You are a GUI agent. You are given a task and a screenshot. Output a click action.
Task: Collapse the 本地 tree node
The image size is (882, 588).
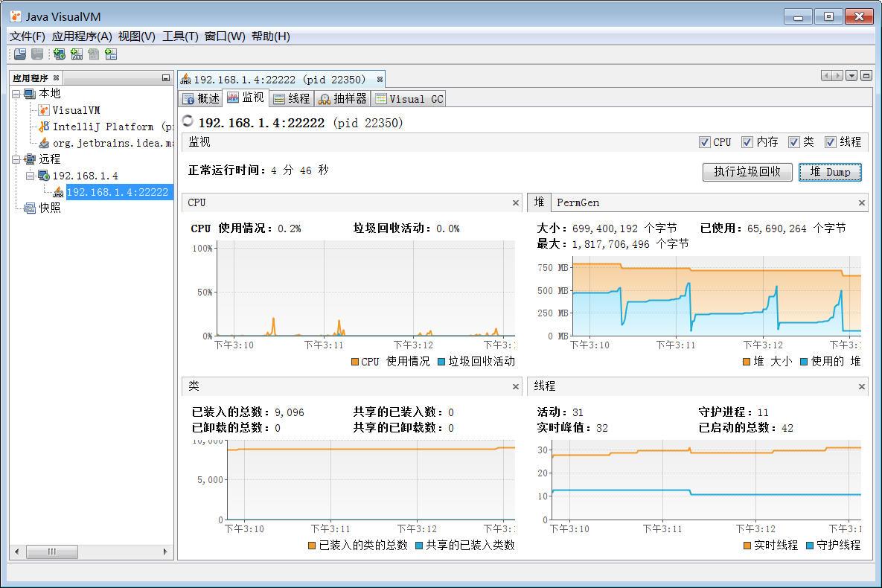tap(16, 94)
